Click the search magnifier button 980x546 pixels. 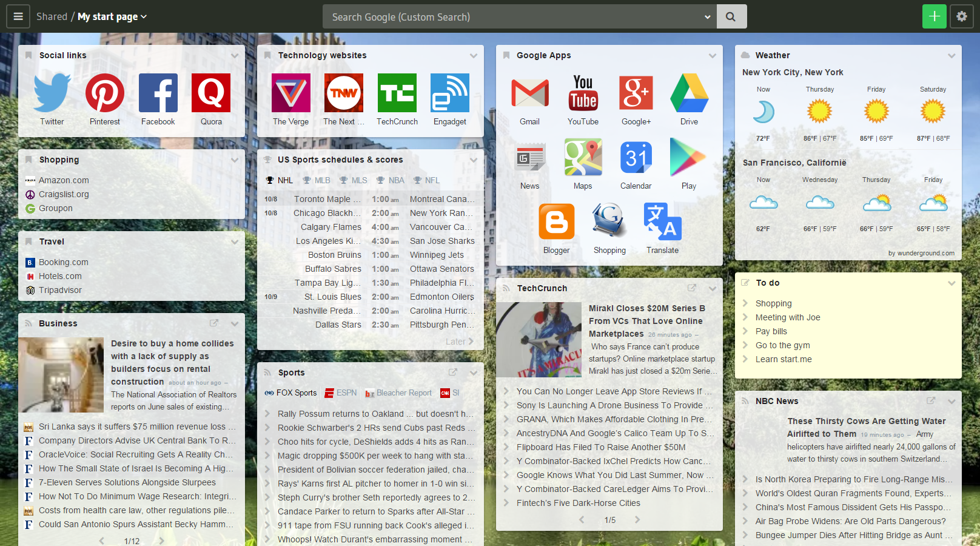point(731,17)
